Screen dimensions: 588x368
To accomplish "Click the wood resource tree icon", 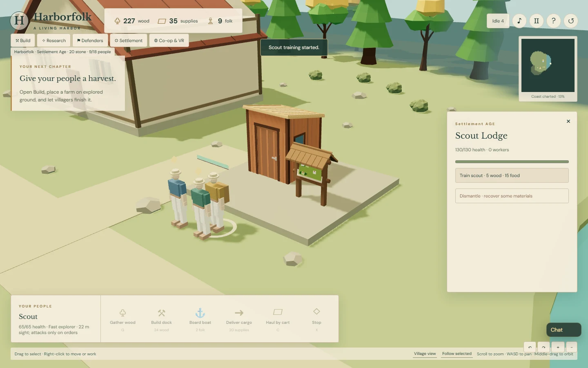I will coord(117,21).
